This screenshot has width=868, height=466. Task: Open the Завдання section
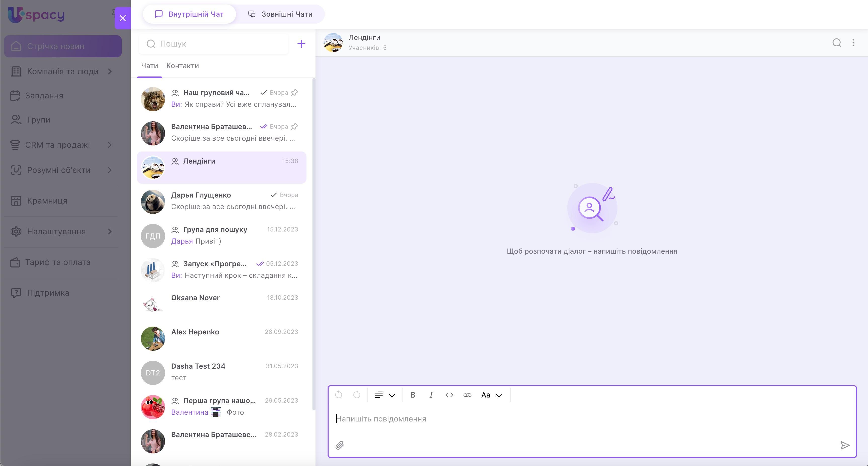coord(44,96)
